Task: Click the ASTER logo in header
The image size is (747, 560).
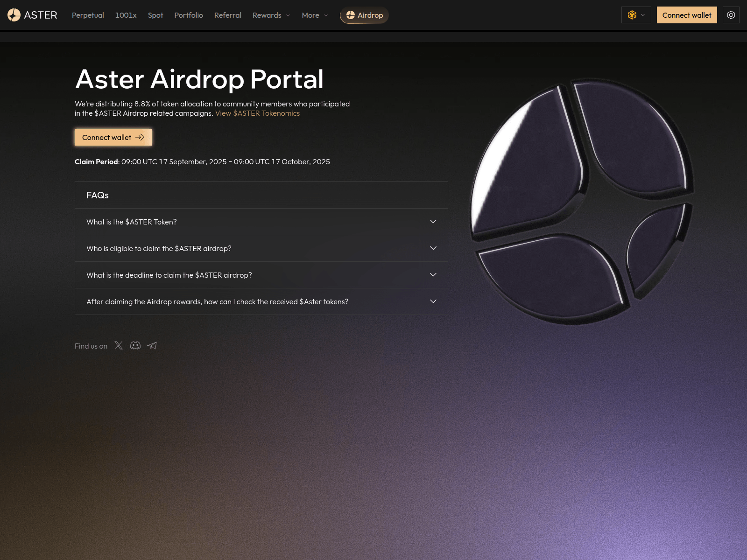Action: (x=32, y=15)
